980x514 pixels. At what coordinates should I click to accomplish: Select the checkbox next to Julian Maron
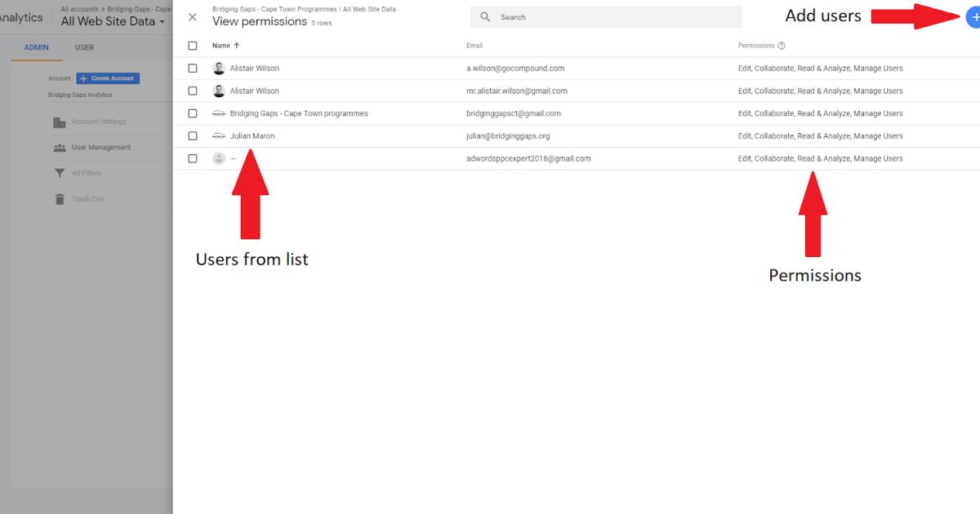point(193,135)
